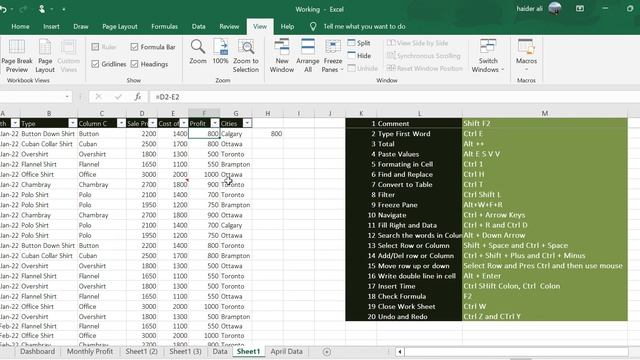
Task: Click the Tell me lightbulb icon
Action: coord(313,27)
